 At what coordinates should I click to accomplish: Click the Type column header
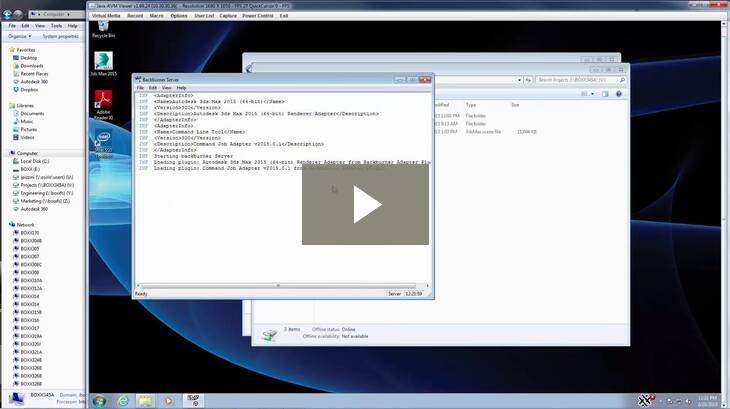click(x=471, y=105)
